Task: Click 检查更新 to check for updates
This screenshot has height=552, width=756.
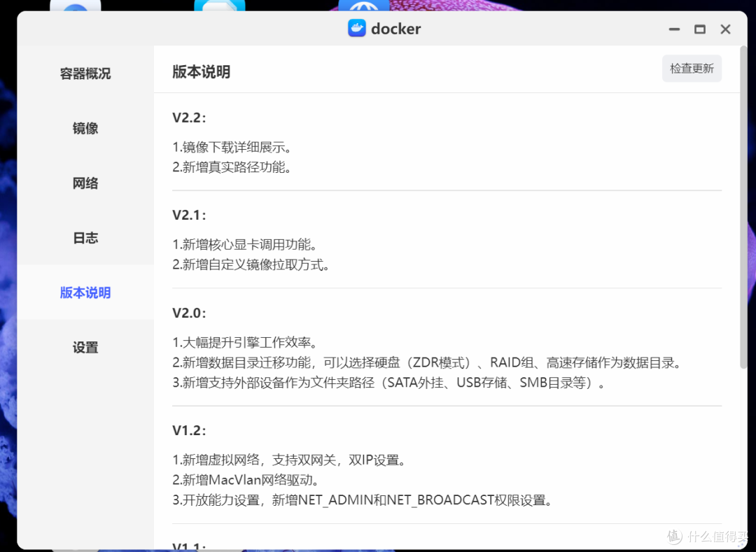Action: [x=692, y=68]
